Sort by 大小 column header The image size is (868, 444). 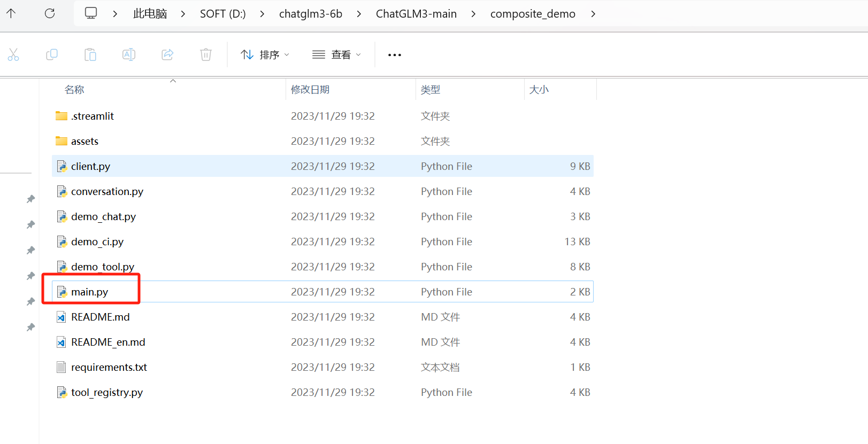539,90
